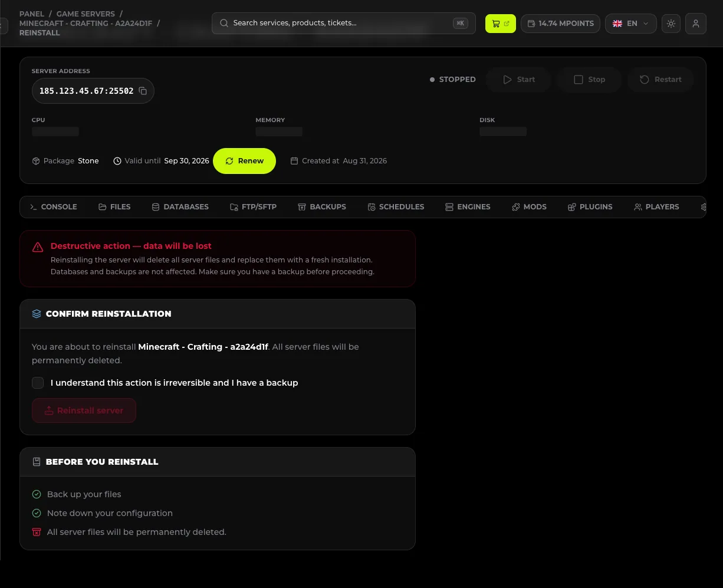Click green check icon next to Note down configuration
The height and width of the screenshot is (588, 723).
[x=37, y=513]
